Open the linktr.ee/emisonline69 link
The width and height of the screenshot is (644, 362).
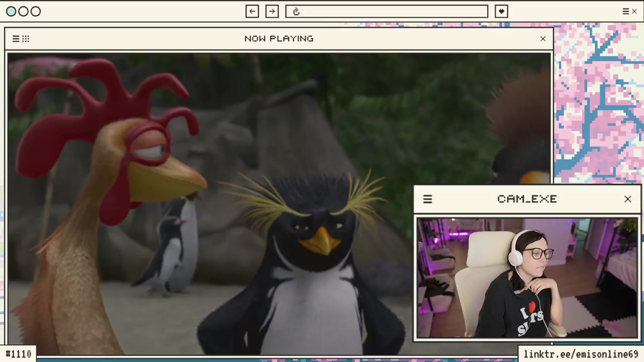point(581,354)
